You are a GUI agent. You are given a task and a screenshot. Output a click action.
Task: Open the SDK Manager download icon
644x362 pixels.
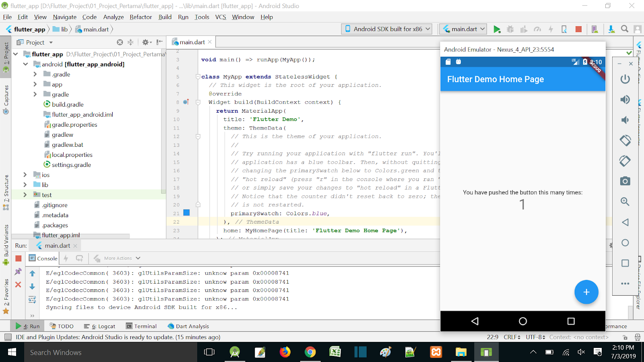click(611, 29)
